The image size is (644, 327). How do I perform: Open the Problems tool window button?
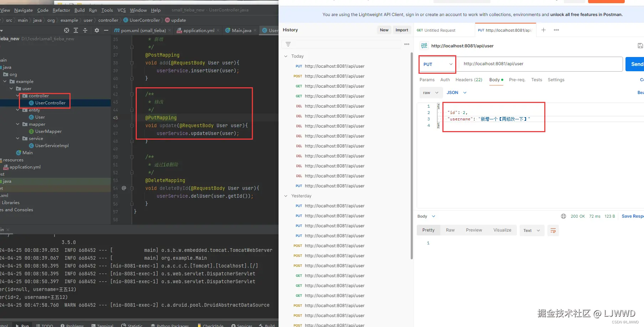pos(72,326)
